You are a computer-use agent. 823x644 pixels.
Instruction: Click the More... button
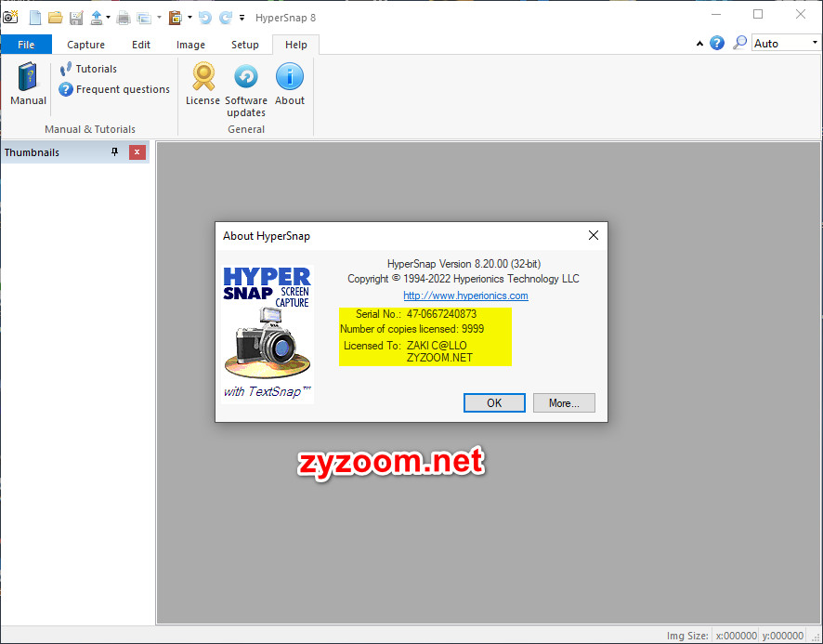(564, 403)
